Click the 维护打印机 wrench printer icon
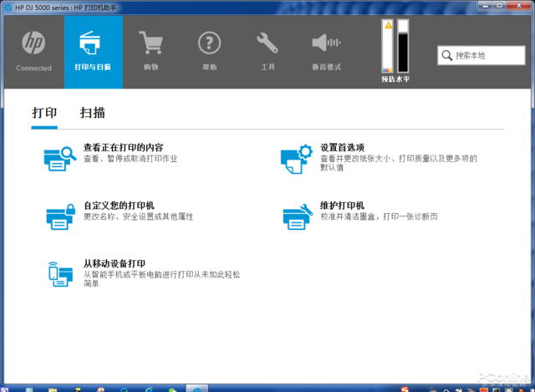The width and height of the screenshot is (535, 392). (298, 216)
